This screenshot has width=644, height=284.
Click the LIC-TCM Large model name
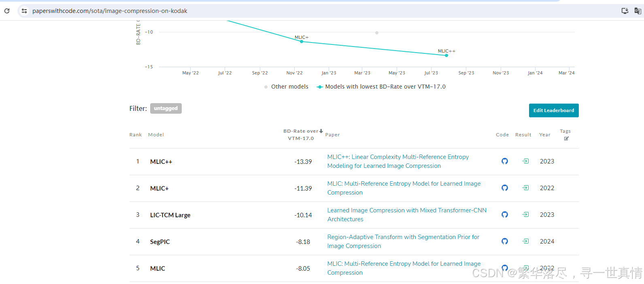coord(170,215)
